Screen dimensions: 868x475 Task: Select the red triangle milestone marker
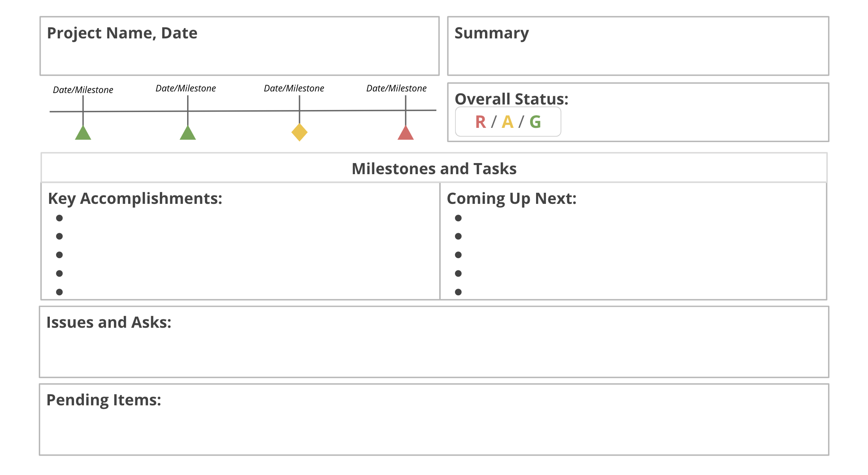click(406, 134)
